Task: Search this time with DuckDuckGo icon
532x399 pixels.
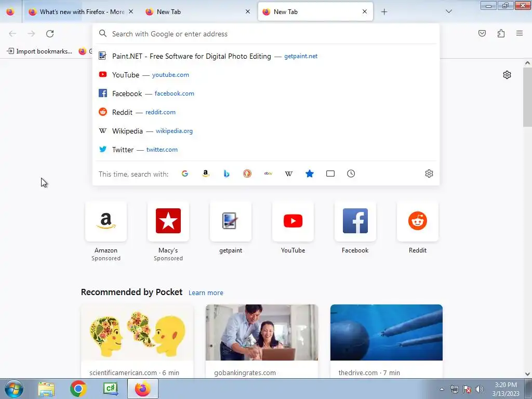Action: [x=247, y=174]
